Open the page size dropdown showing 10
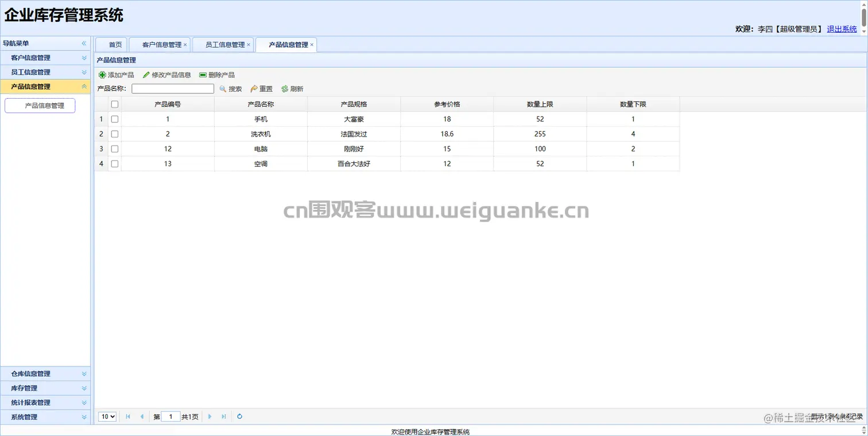The width and height of the screenshot is (868, 436). pyautogui.click(x=107, y=417)
